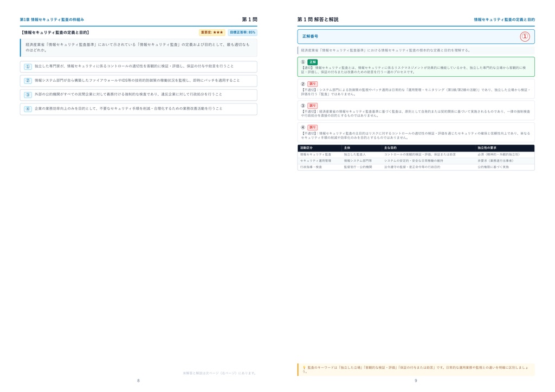Click the 主体 table column header
The image size is (555, 392).
(347, 148)
